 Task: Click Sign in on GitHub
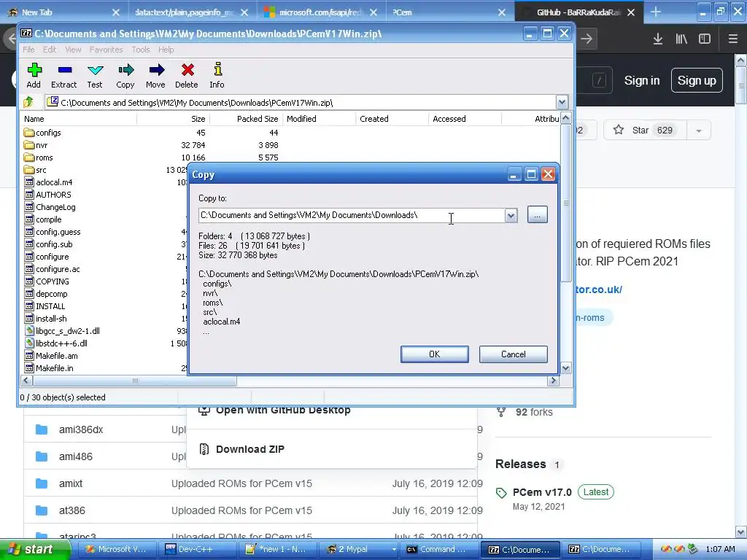pos(642,80)
